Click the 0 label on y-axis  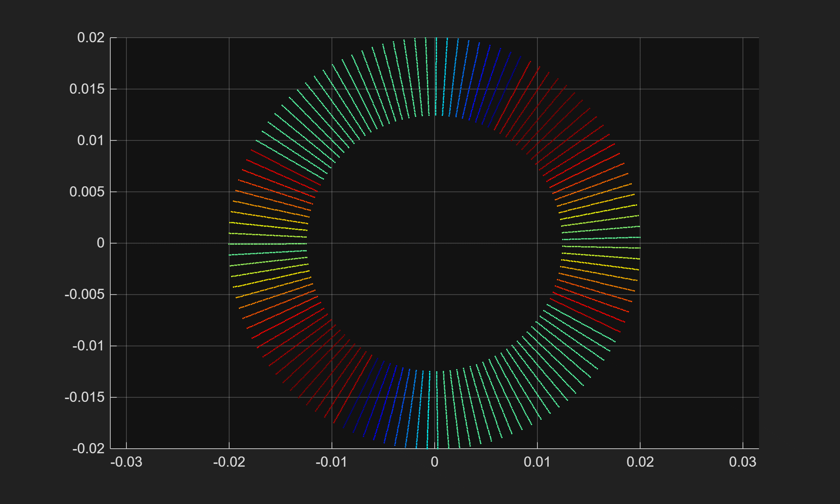pyautogui.click(x=100, y=243)
